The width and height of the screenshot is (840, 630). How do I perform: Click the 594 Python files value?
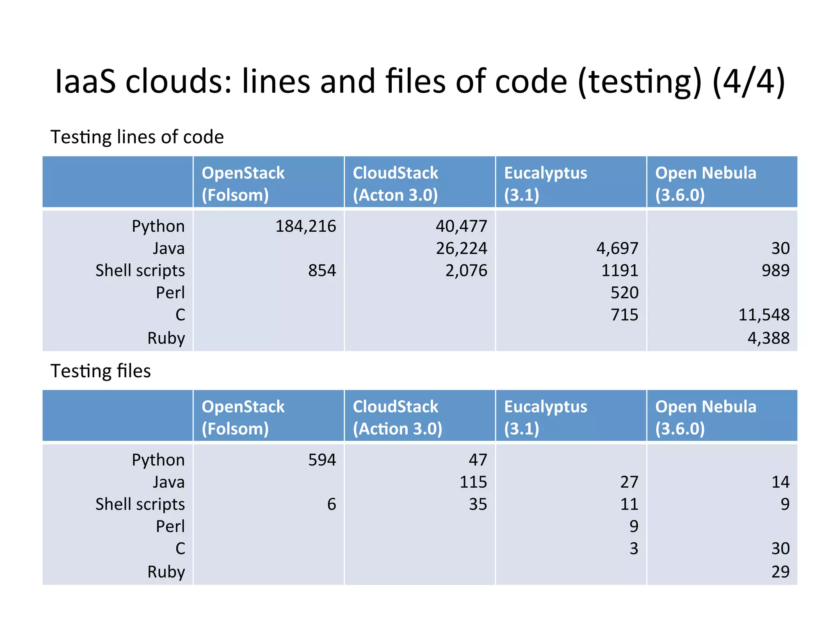[322, 460]
